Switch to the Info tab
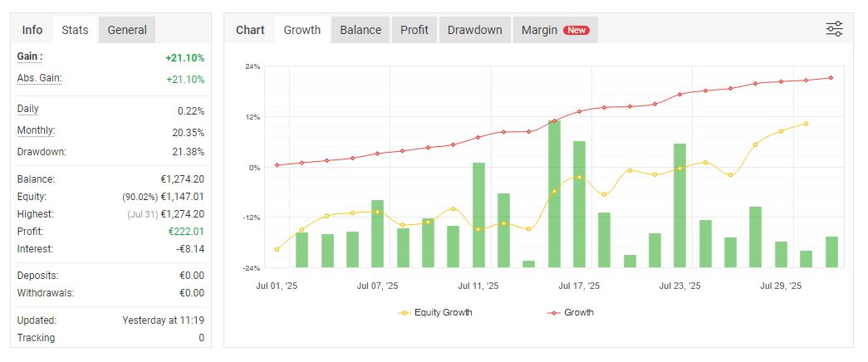This screenshot has height=362, width=868. pos(32,30)
